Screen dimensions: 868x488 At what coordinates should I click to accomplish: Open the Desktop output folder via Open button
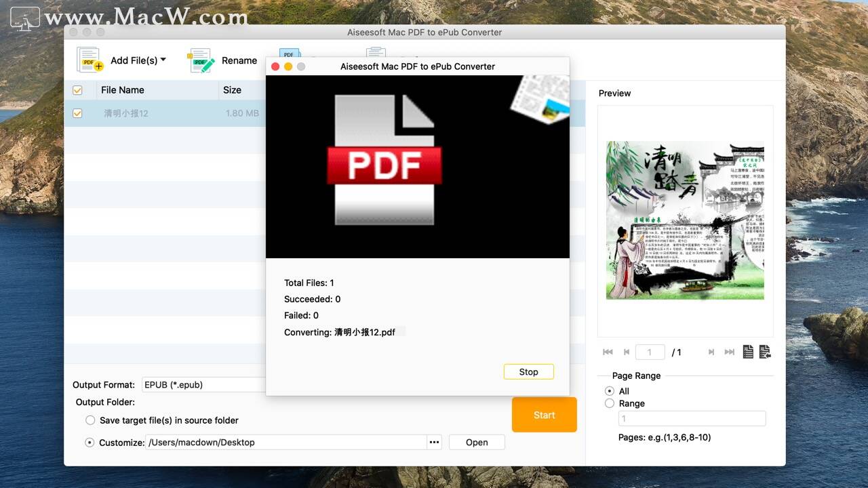476,442
